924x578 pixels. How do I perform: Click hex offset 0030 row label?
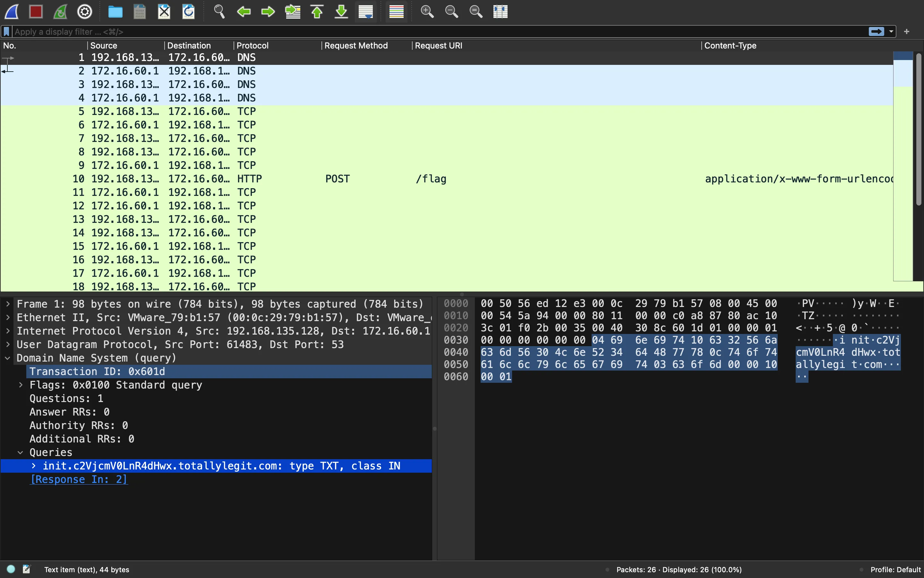click(456, 340)
